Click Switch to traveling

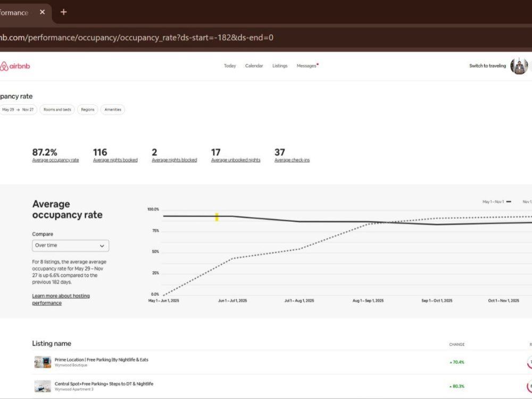(x=487, y=66)
